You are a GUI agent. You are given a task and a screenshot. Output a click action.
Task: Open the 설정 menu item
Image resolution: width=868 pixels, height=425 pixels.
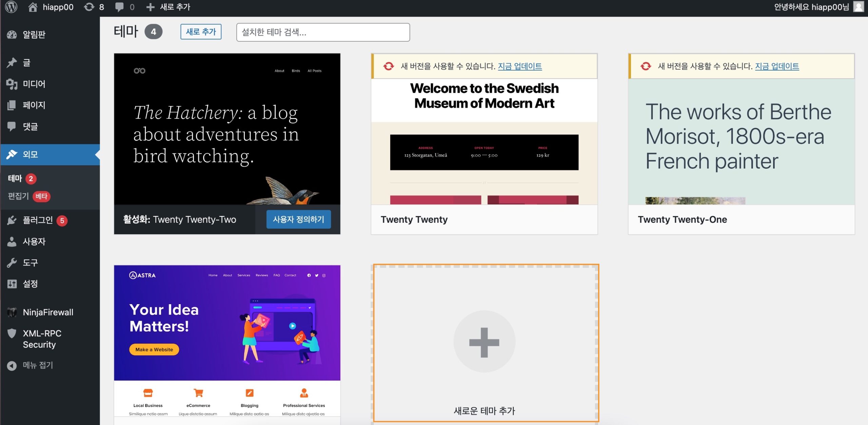[x=50, y=284]
